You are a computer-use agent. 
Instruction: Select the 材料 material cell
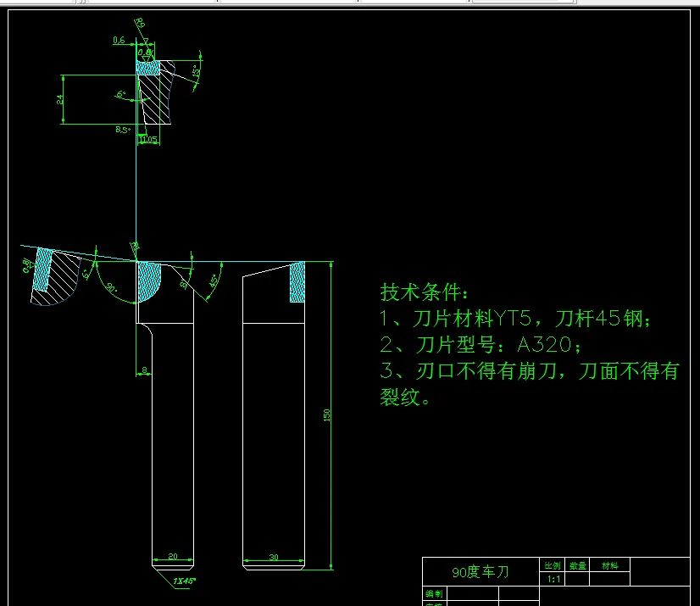click(612, 564)
